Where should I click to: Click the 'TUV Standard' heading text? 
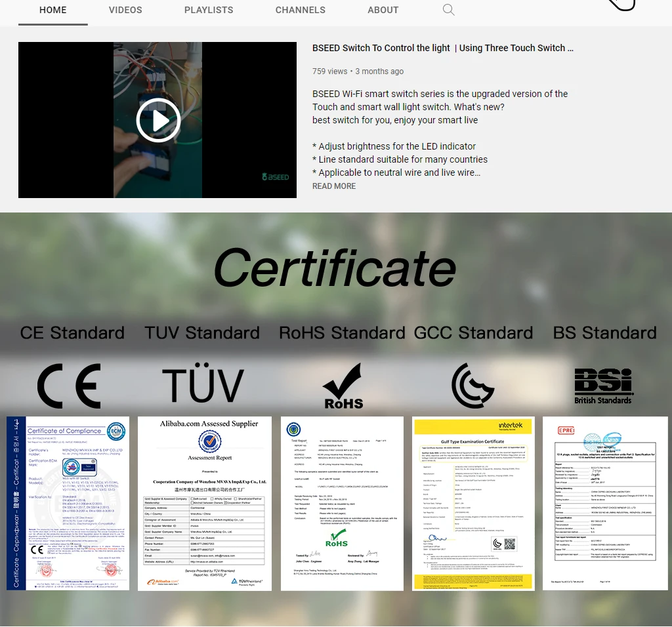click(202, 333)
